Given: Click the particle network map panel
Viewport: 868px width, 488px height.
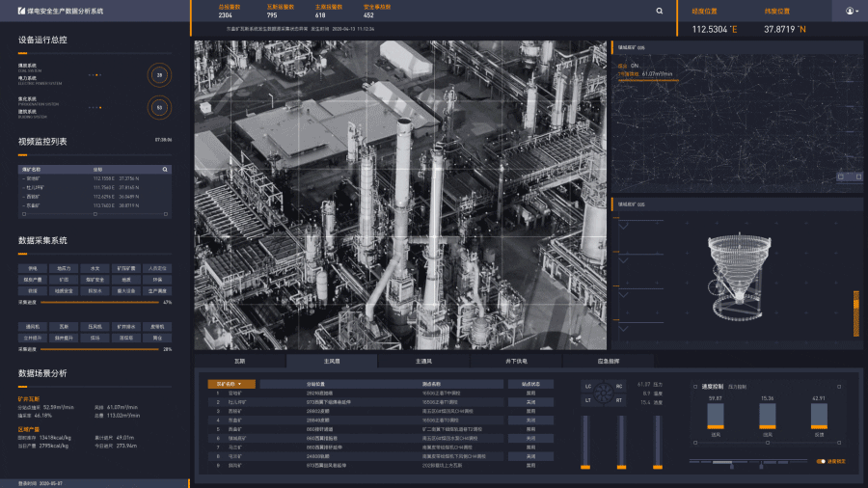Looking at the screenshot, I should click(736, 122).
